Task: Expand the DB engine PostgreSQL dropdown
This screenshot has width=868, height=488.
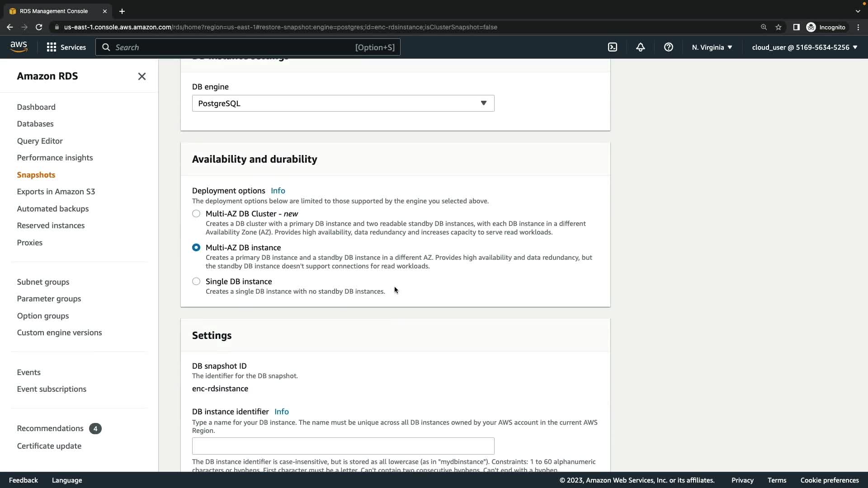Action: tap(343, 103)
